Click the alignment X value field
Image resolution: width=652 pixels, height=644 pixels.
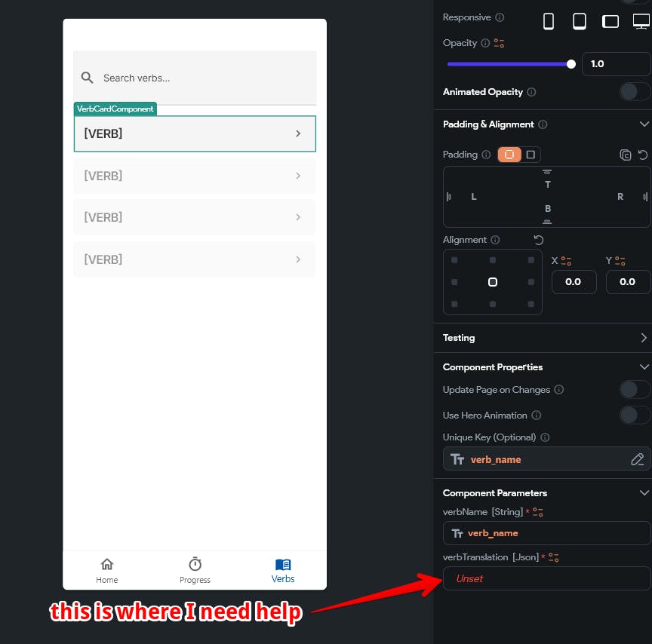click(x=574, y=282)
